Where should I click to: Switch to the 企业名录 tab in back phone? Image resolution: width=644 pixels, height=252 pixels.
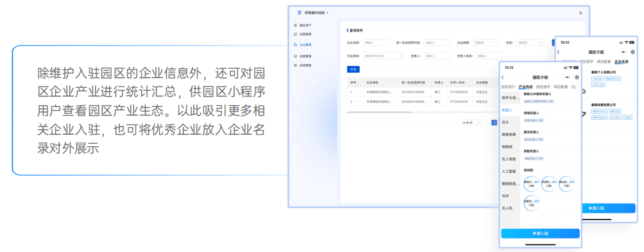coord(621,61)
